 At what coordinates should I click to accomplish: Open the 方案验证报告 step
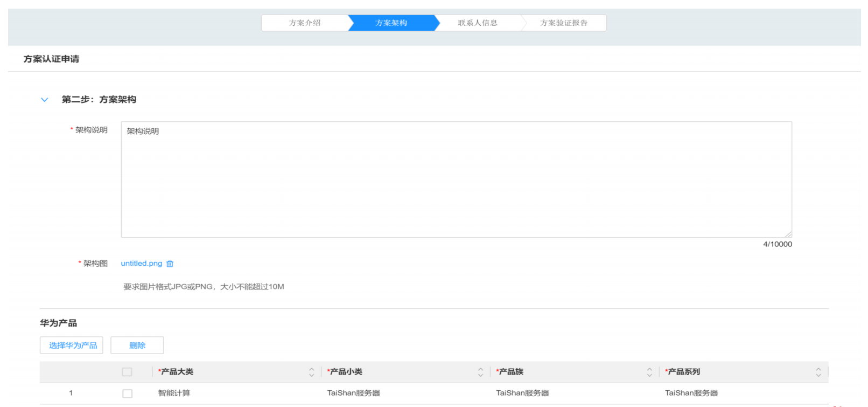564,23
